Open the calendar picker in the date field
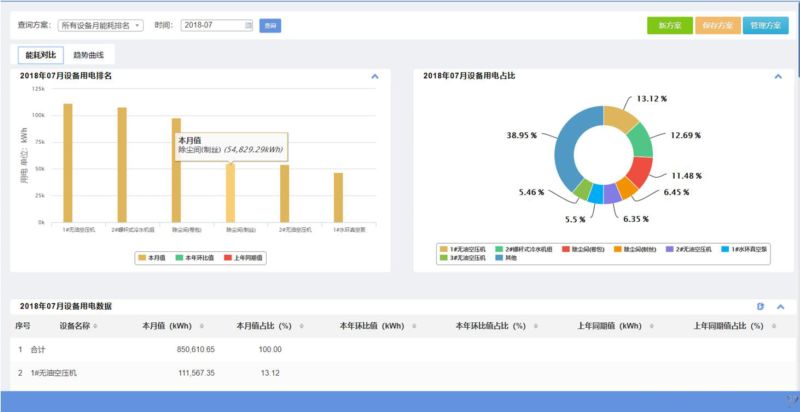 (x=247, y=25)
